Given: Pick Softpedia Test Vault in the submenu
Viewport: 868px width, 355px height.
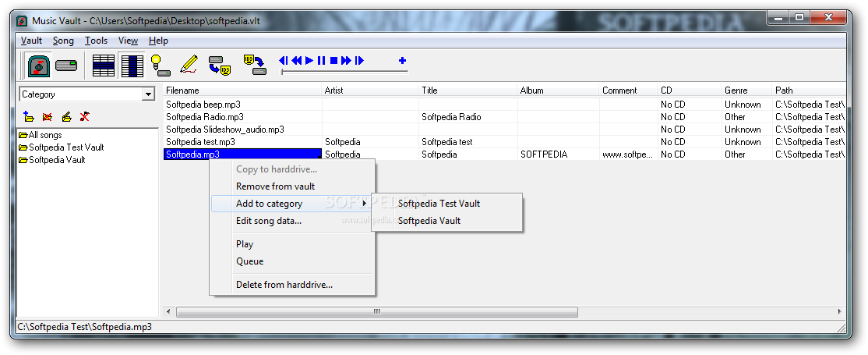Looking at the screenshot, I should coord(447,204).
